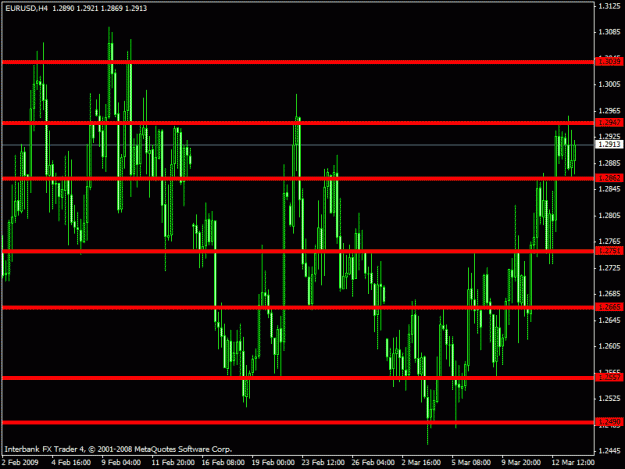
Task: Click the 1.2445 price axis label
Action: (609, 451)
